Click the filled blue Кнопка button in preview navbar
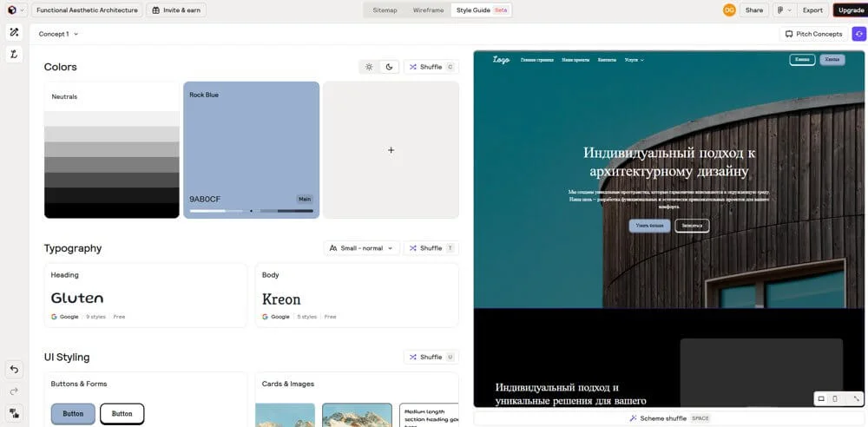 click(832, 60)
